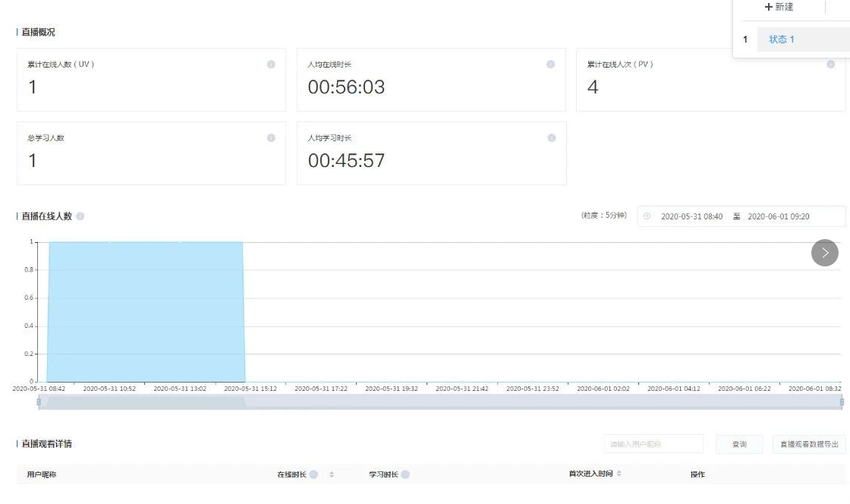Click info icon on 人均学习时长 card
The width and height of the screenshot is (850, 504).
(x=552, y=138)
